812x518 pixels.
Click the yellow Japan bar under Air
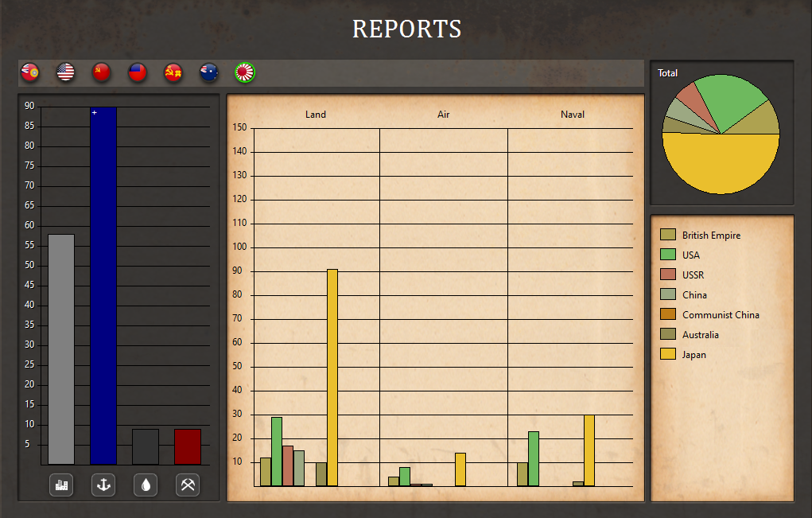[x=460, y=469]
